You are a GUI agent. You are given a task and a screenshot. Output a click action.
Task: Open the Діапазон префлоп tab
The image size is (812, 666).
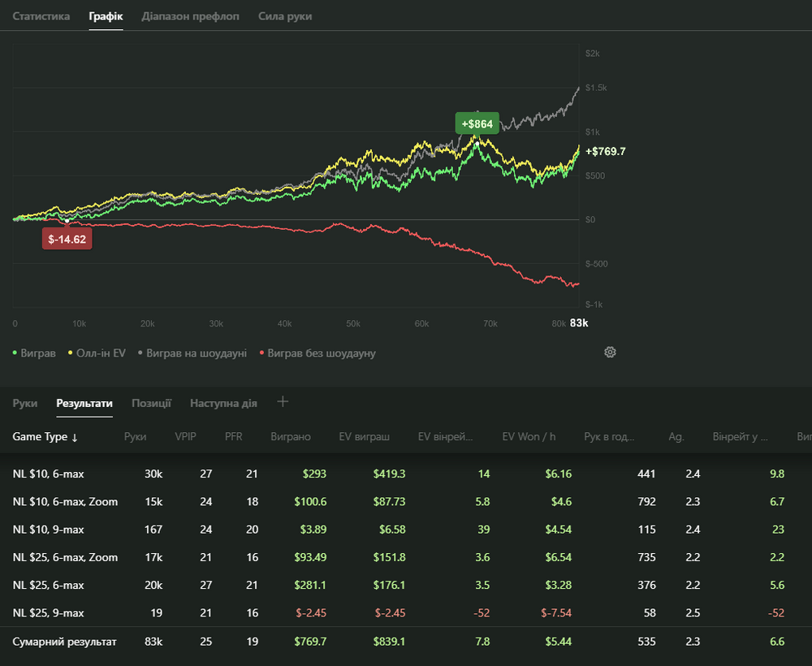pyautogui.click(x=190, y=16)
